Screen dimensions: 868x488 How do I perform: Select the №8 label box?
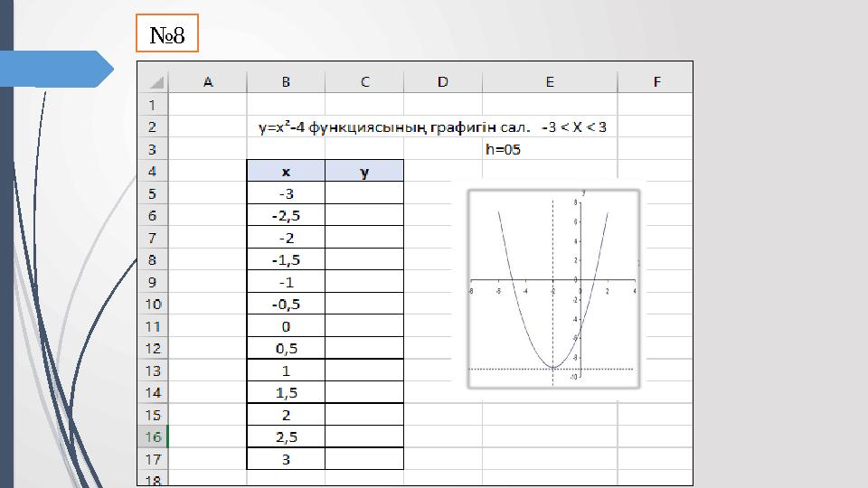[166, 36]
